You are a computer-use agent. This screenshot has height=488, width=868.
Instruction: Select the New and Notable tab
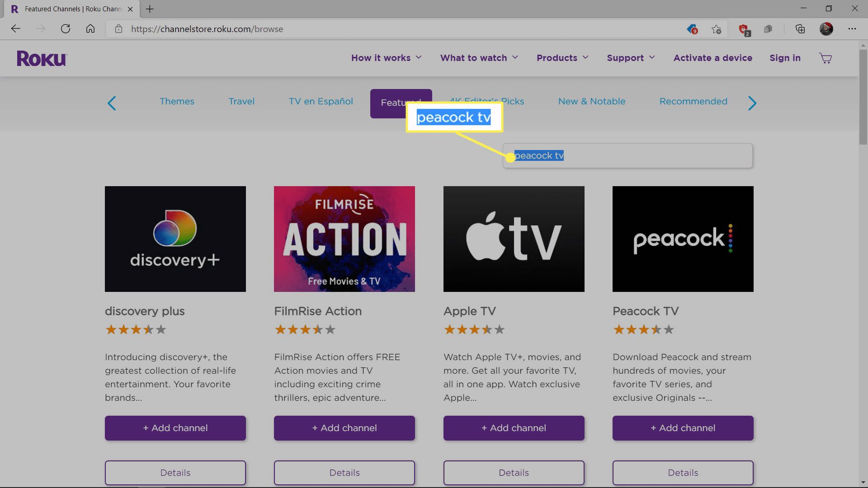(591, 101)
